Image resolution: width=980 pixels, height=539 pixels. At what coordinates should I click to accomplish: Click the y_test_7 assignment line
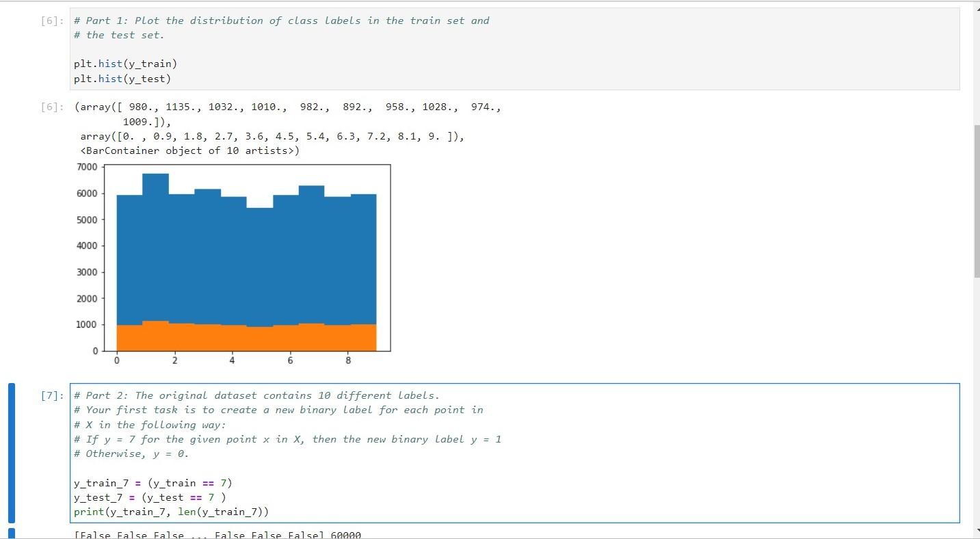point(149,497)
